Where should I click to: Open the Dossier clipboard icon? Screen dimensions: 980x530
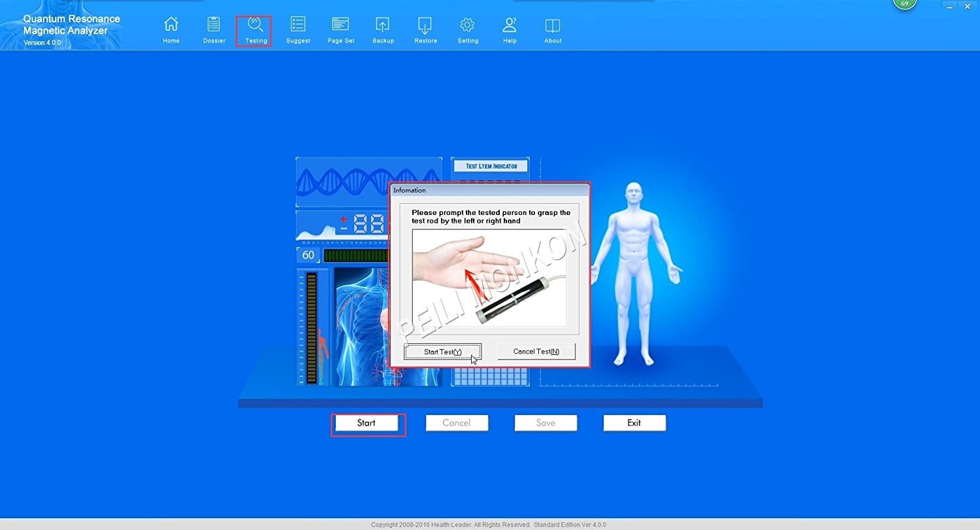pyautogui.click(x=214, y=25)
